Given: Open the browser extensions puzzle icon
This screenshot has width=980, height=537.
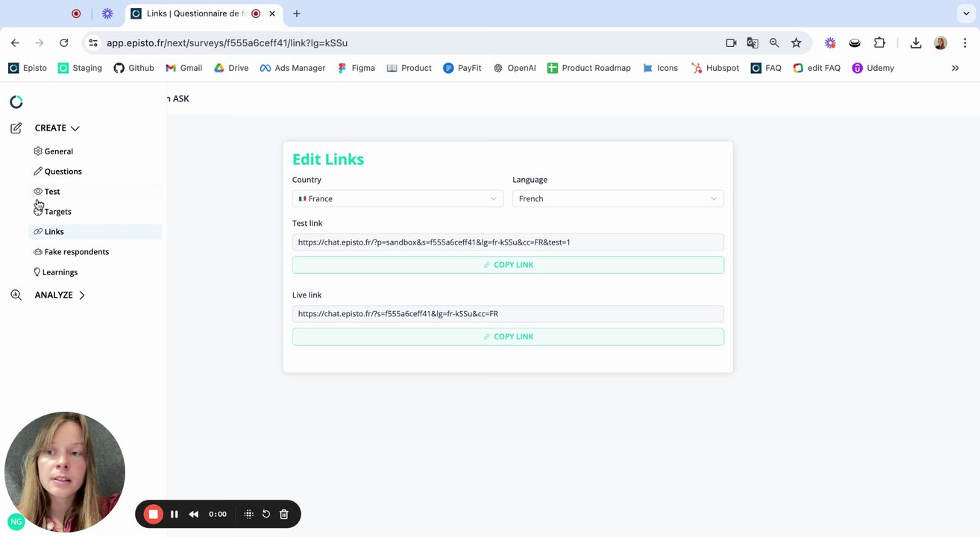Looking at the screenshot, I should [x=879, y=43].
